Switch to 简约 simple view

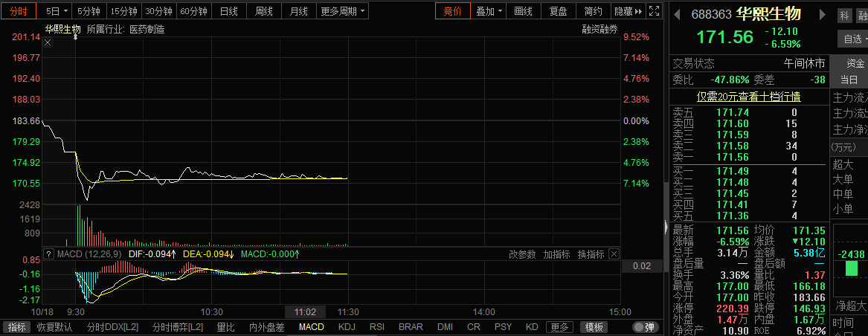tap(593, 10)
